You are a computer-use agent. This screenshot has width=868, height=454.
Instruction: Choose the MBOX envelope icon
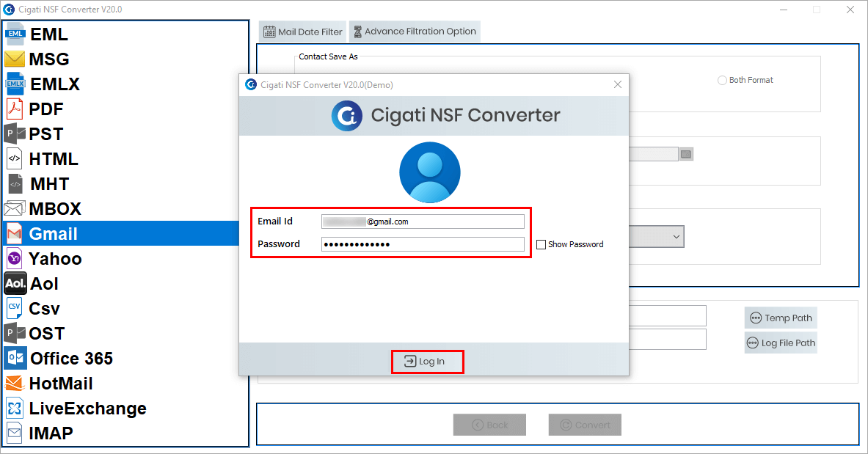15,208
